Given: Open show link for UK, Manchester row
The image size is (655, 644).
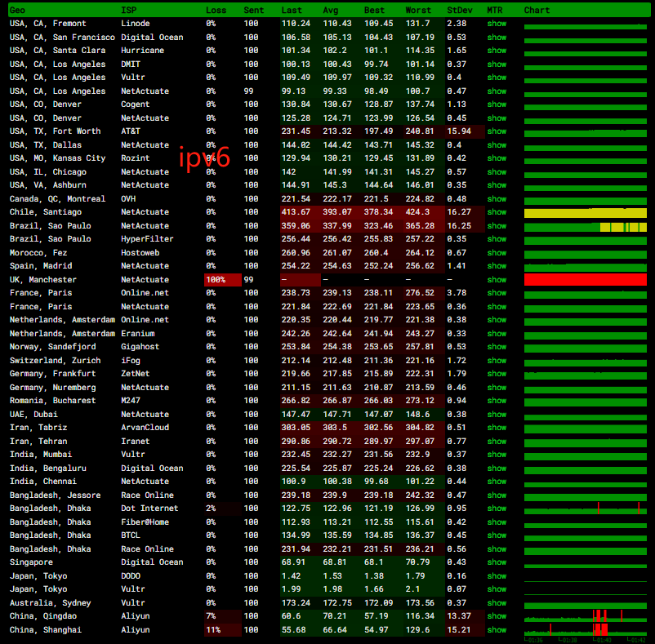Looking at the screenshot, I should [497, 280].
